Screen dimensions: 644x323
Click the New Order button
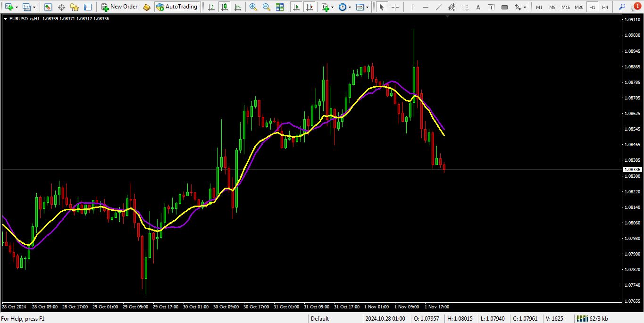point(119,7)
